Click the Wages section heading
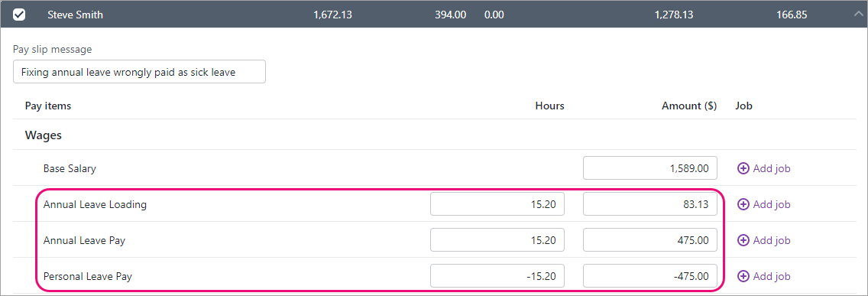Image resolution: width=868 pixels, height=296 pixels. pyautogui.click(x=44, y=135)
